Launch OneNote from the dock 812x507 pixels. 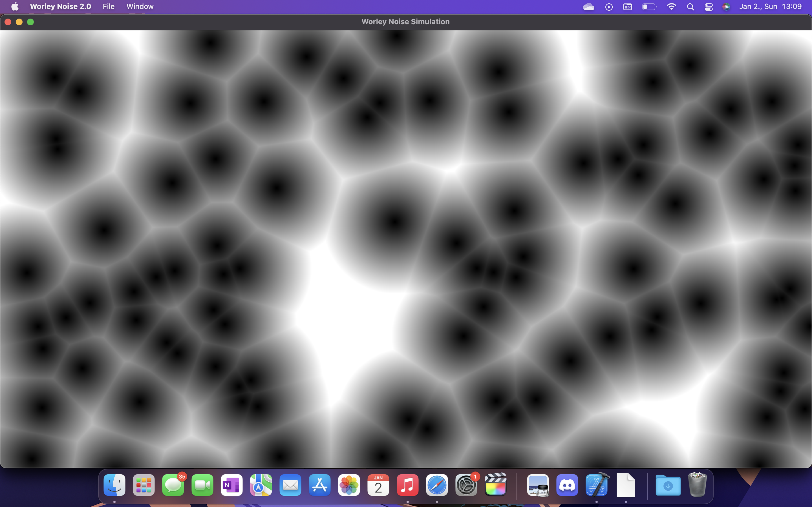231,485
